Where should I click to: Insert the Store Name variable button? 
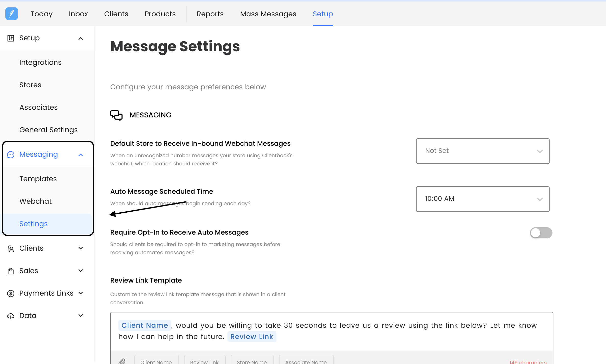tap(252, 361)
